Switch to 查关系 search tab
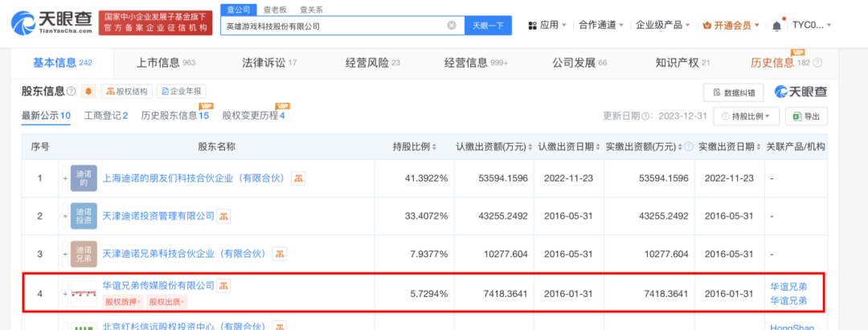Viewport: 868px width, 330px height. click(x=311, y=10)
